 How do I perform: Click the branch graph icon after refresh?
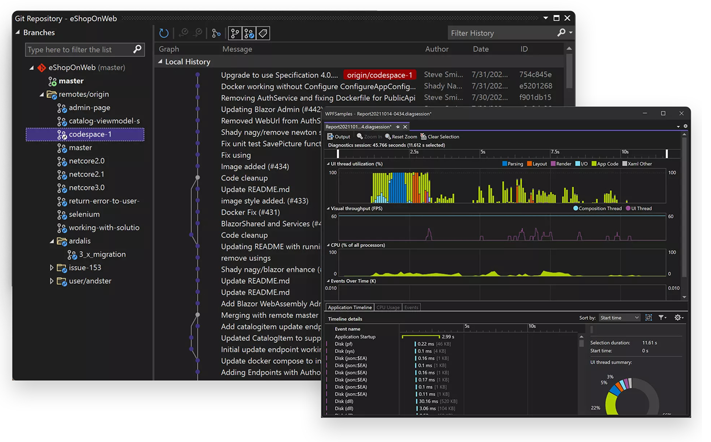point(216,33)
